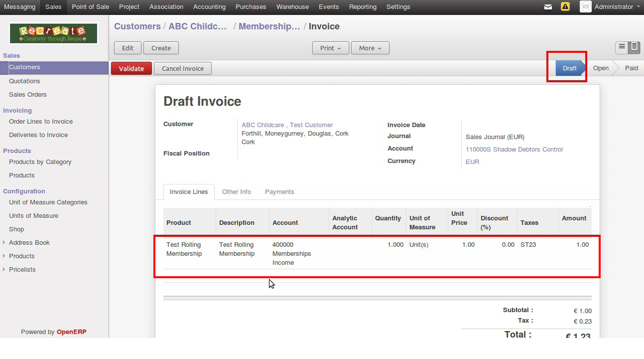Open the Accounting top menu
This screenshot has width=644, height=359.
click(209, 7)
